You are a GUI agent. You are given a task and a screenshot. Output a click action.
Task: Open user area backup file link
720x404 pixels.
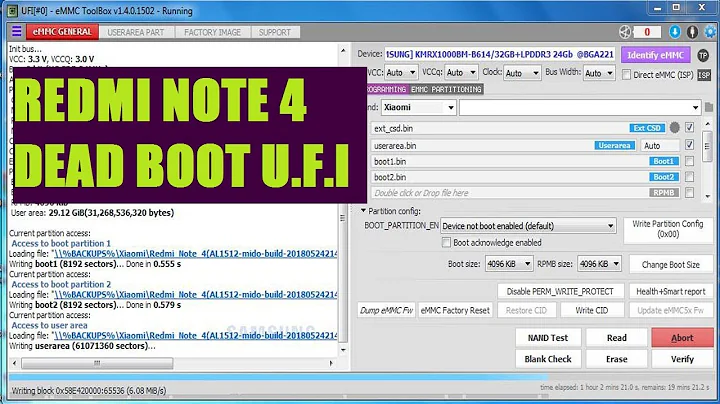pyautogui.click(x=195, y=335)
